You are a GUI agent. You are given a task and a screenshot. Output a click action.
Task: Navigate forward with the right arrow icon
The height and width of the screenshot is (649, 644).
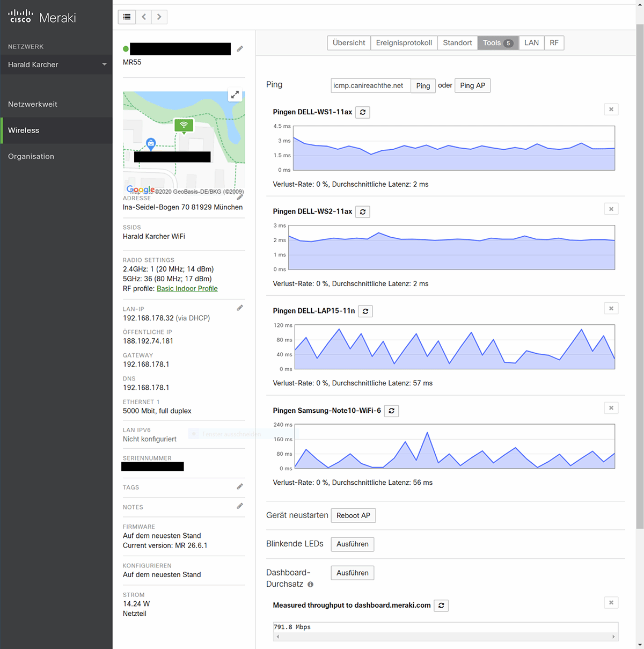pos(159,17)
